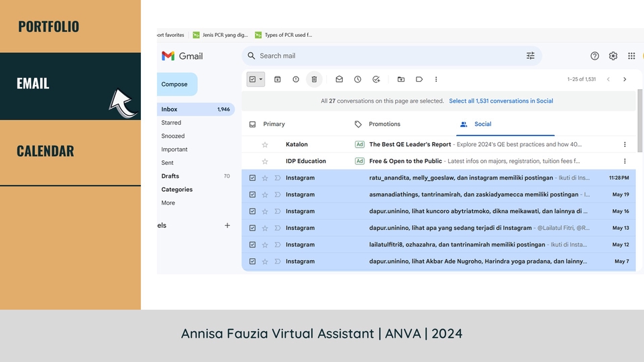Expand the More item in sidebar
This screenshot has height=362, width=644.
click(x=168, y=202)
